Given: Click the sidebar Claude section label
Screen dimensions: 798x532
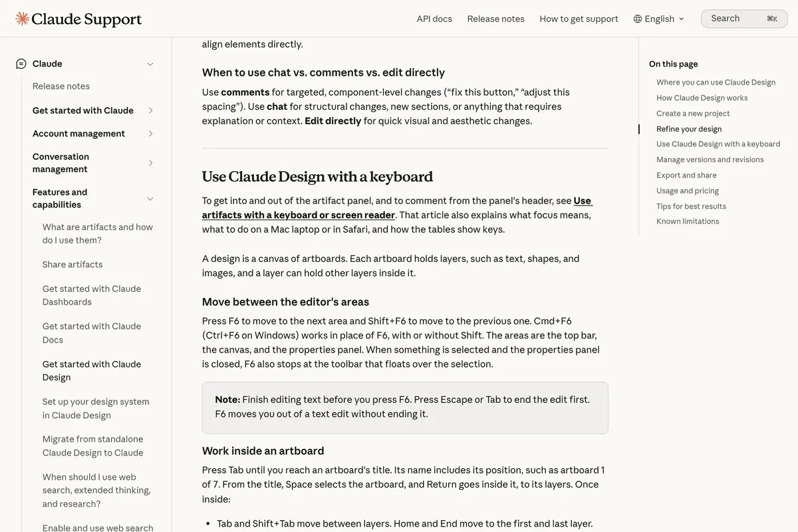Looking at the screenshot, I should (47, 64).
